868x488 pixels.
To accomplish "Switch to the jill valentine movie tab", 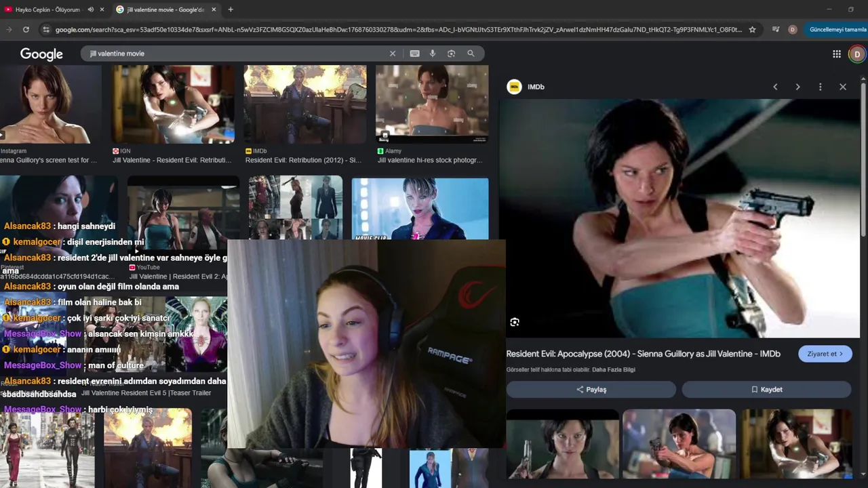I will 166,9.
